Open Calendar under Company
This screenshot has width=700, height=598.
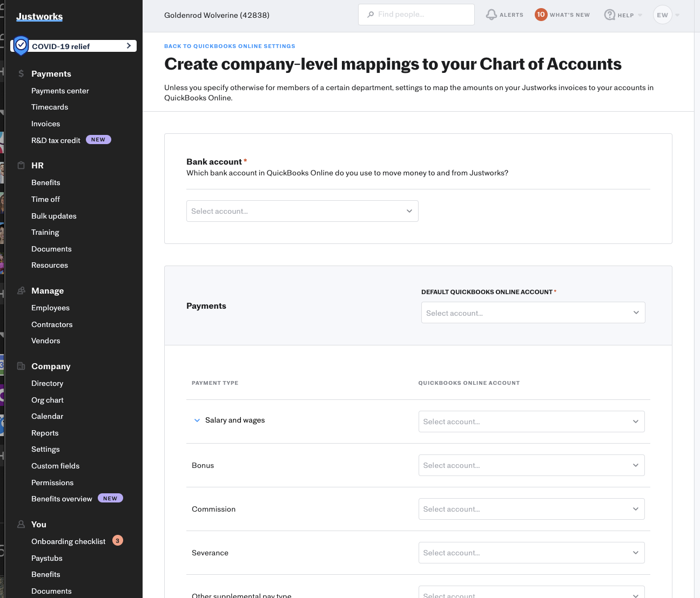pyautogui.click(x=47, y=416)
